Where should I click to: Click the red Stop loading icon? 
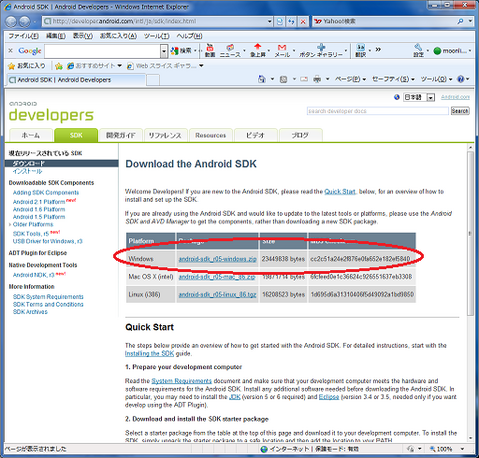pos(303,22)
